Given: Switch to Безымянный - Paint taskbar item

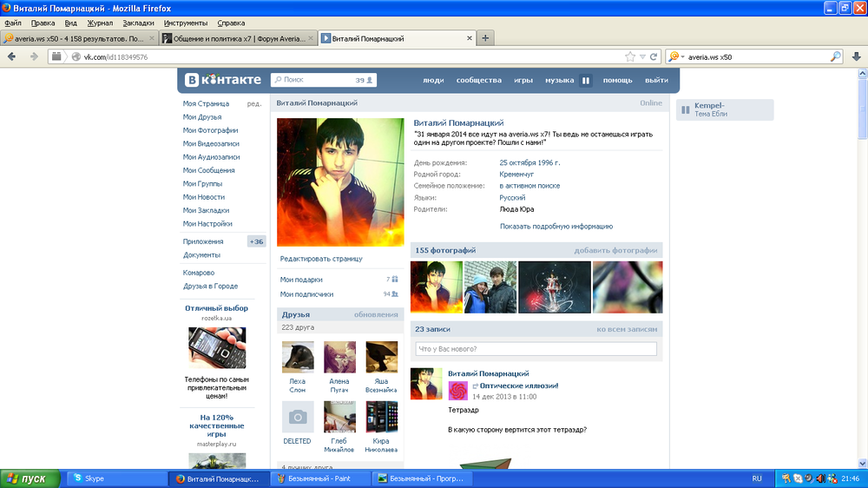Looking at the screenshot, I should point(319,478).
